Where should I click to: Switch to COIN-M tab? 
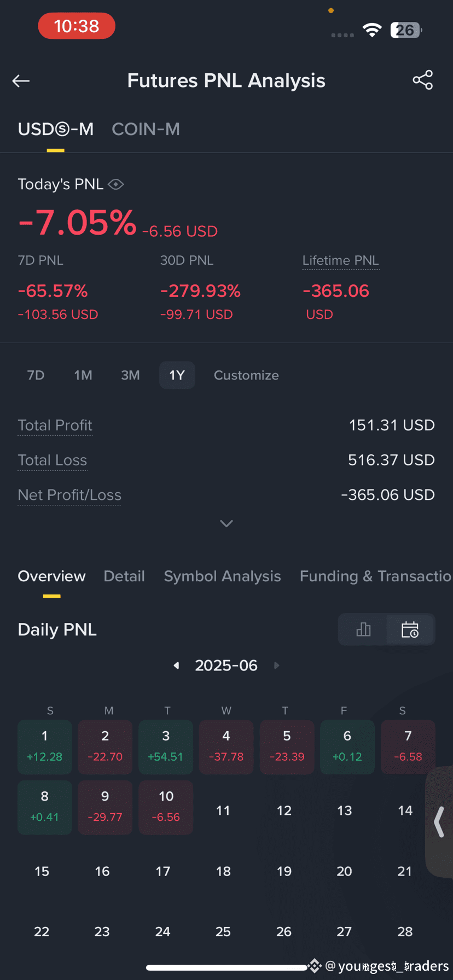pos(146,129)
